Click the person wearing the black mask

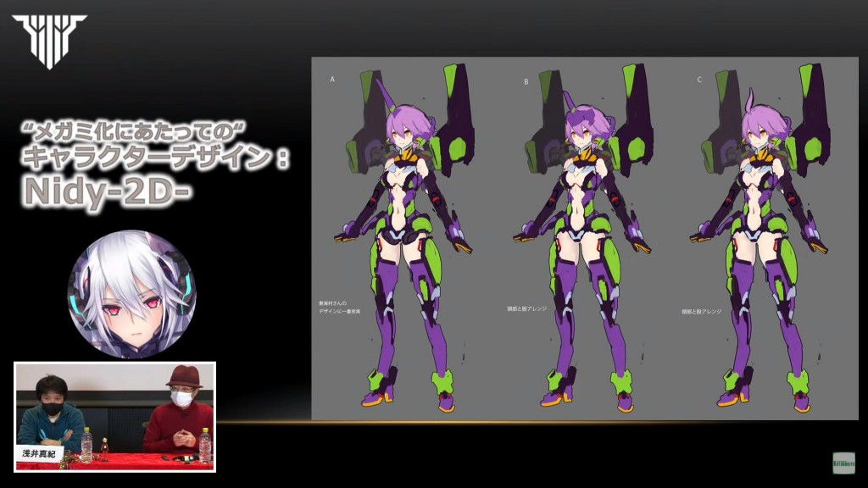[49, 412]
